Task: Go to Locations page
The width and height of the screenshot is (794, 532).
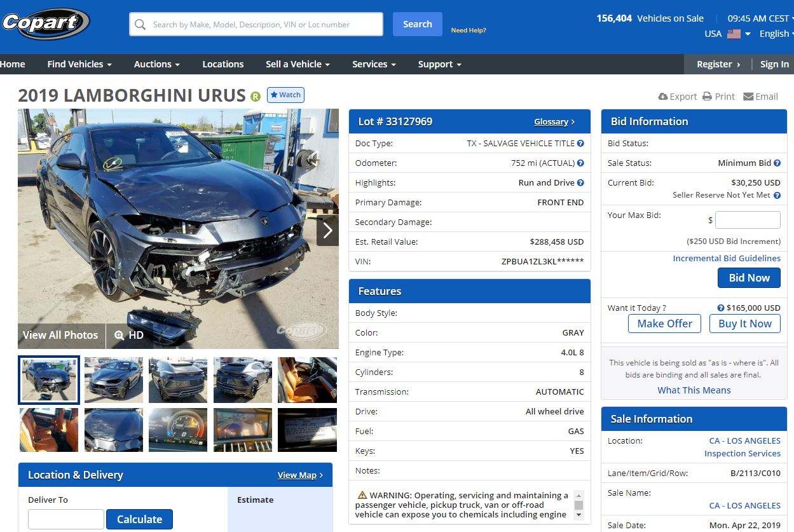Action: pyautogui.click(x=222, y=64)
